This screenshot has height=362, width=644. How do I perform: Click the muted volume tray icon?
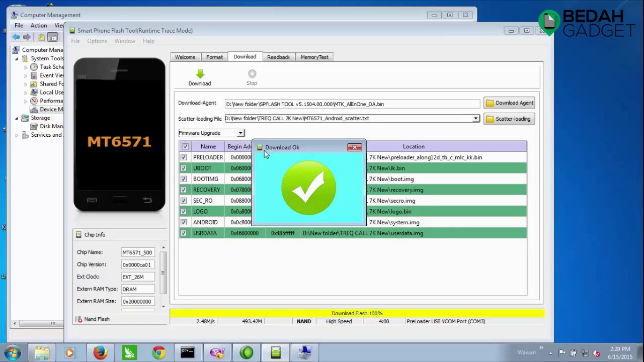pyautogui.click(x=596, y=353)
